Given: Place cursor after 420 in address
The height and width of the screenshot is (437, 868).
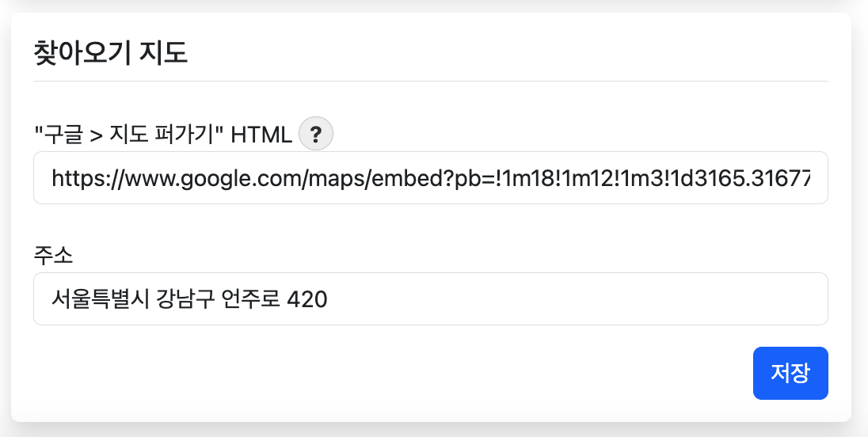Looking at the screenshot, I should tap(329, 299).
